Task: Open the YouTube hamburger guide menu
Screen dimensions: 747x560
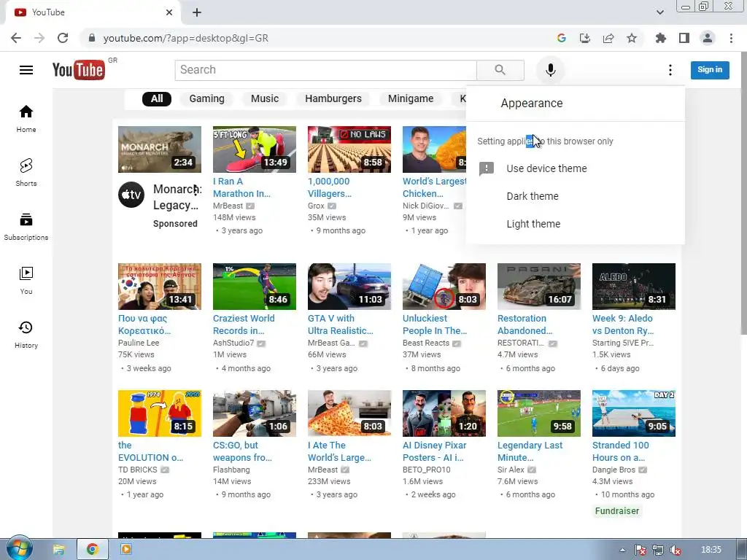Action: click(x=26, y=70)
